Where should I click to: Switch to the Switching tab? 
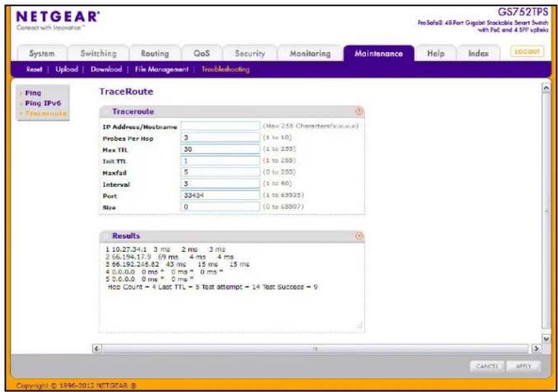(x=98, y=54)
